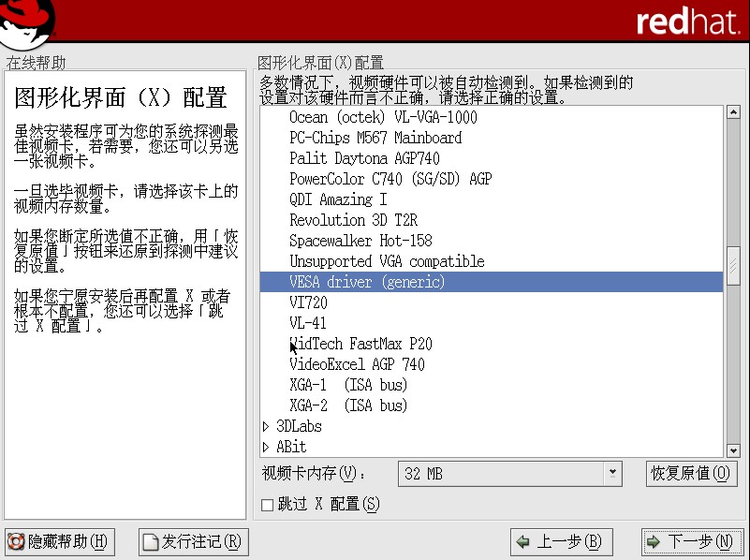Click the video card list scrollbar thumb
Viewport: 750px width, 560px height.
733,266
